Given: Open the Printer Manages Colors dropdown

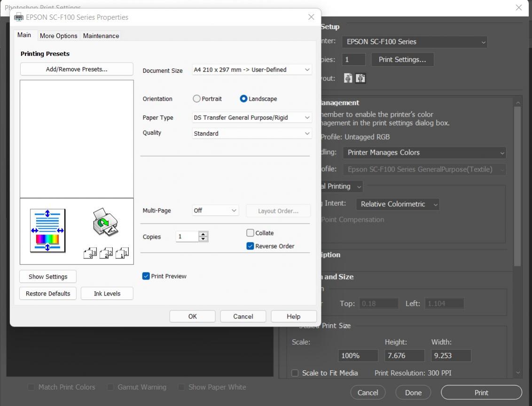Looking at the screenshot, I should [x=424, y=153].
